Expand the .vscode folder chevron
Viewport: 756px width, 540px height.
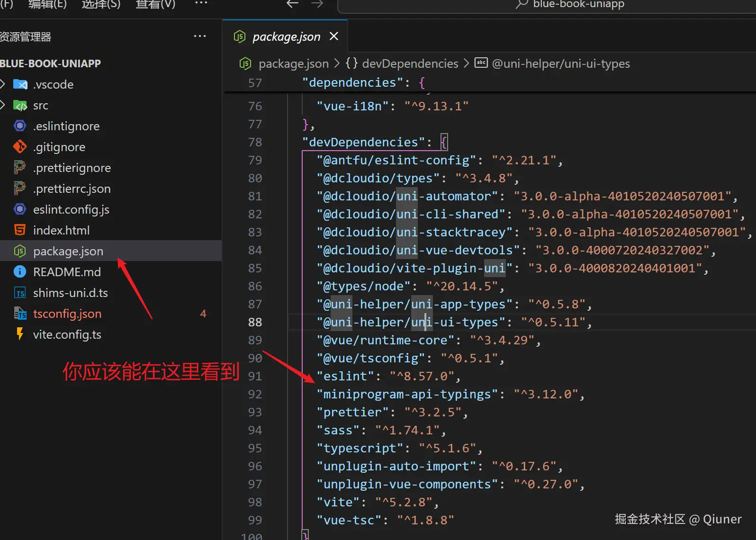tap(3, 84)
